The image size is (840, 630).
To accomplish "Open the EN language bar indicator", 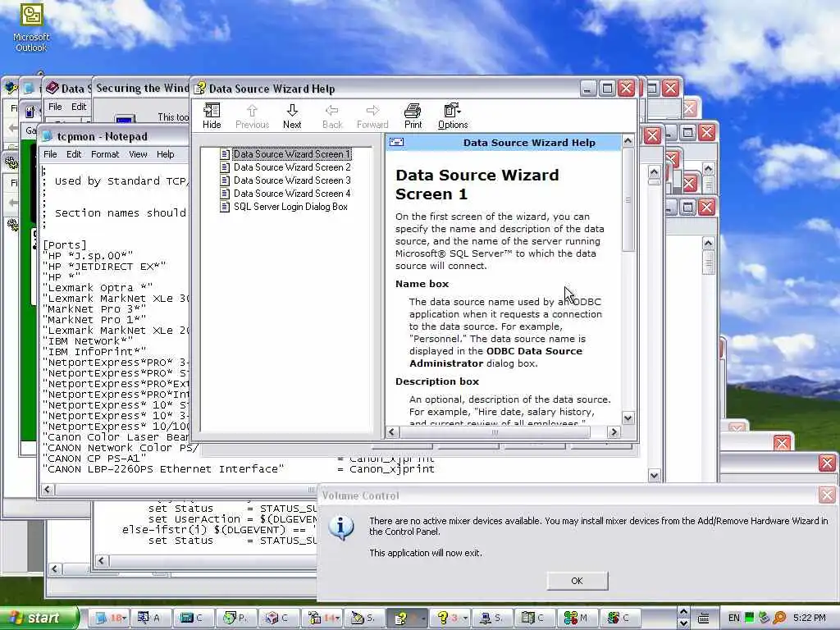I will coord(733,618).
